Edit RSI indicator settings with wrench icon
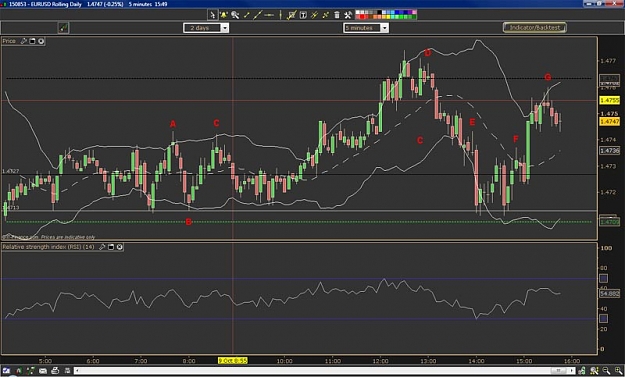This screenshot has width=625, height=377. coord(102,247)
